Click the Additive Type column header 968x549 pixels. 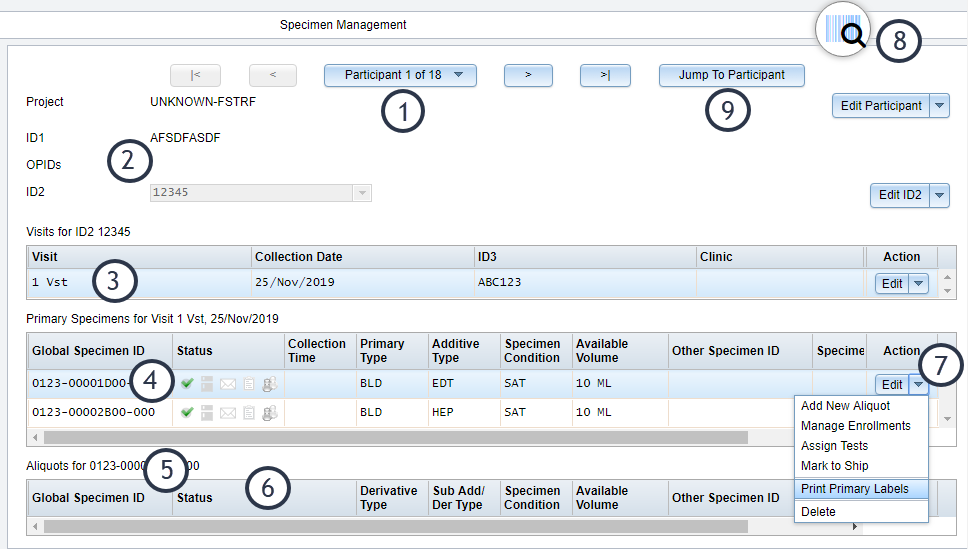tap(464, 351)
